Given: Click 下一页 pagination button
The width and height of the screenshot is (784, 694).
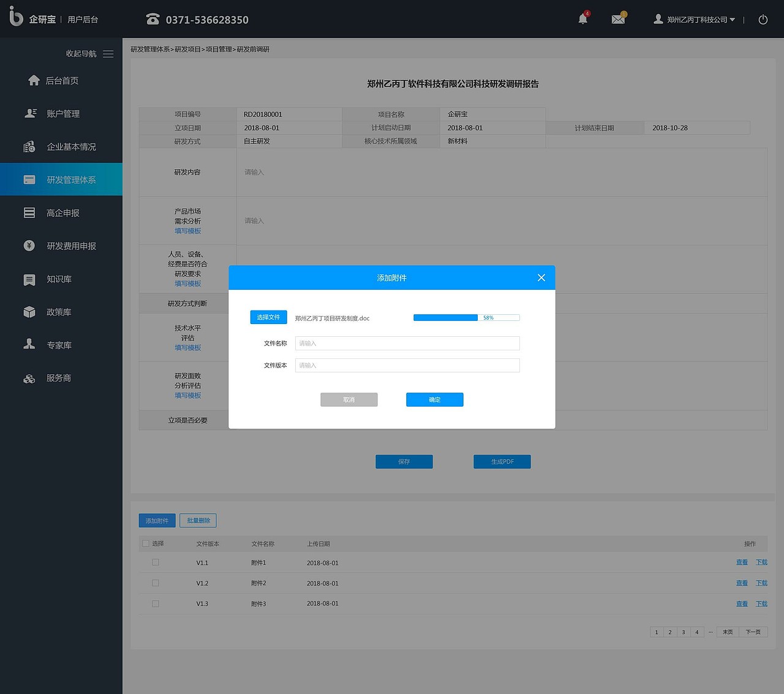Looking at the screenshot, I should click(x=753, y=632).
